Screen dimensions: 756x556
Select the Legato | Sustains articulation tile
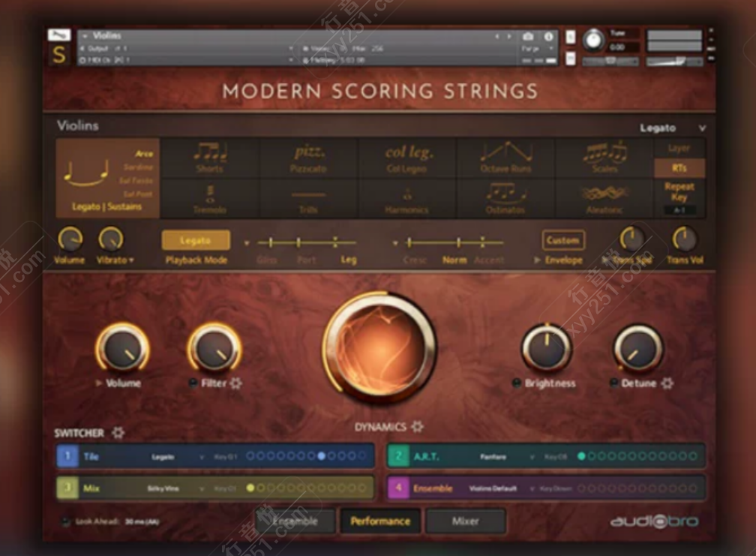point(107,179)
